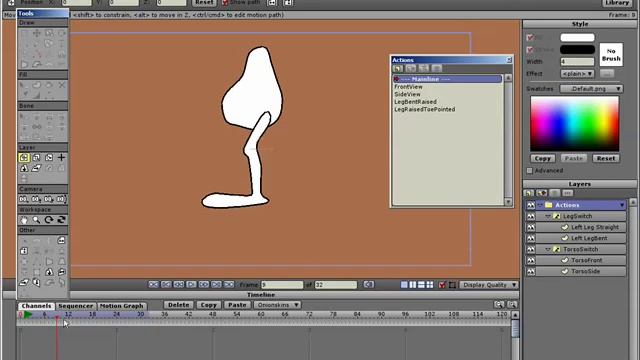This screenshot has height=360, width=640.
Task: Select the Set Origin crosshair tool
Action: [61, 158]
